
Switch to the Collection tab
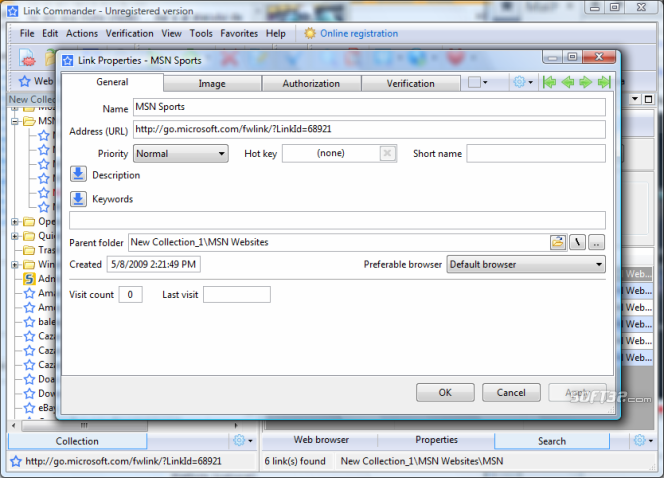(x=77, y=441)
